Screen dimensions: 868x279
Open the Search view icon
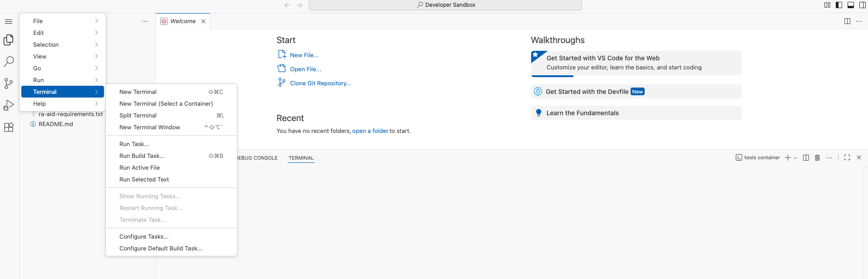click(9, 61)
